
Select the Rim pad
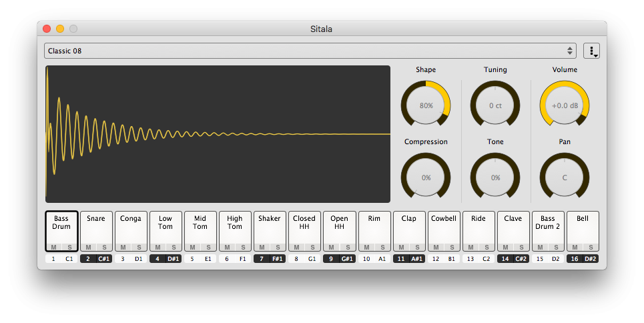[374, 231]
